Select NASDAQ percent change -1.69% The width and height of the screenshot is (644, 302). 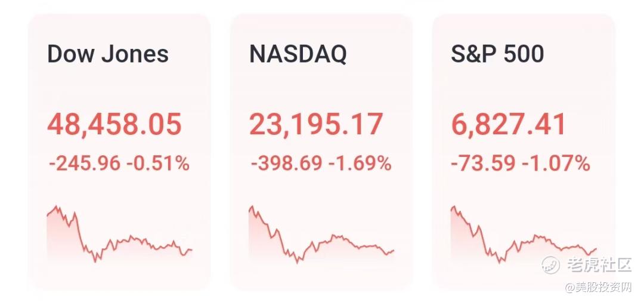tap(360, 162)
